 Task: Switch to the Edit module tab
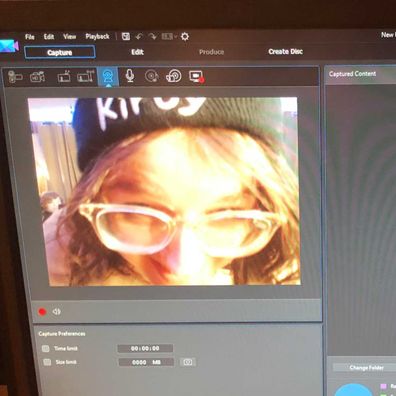pos(137,52)
